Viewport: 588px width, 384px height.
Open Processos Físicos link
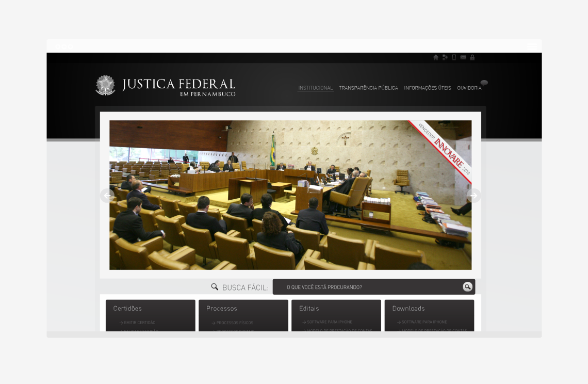pyautogui.click(x=234, y=323)
